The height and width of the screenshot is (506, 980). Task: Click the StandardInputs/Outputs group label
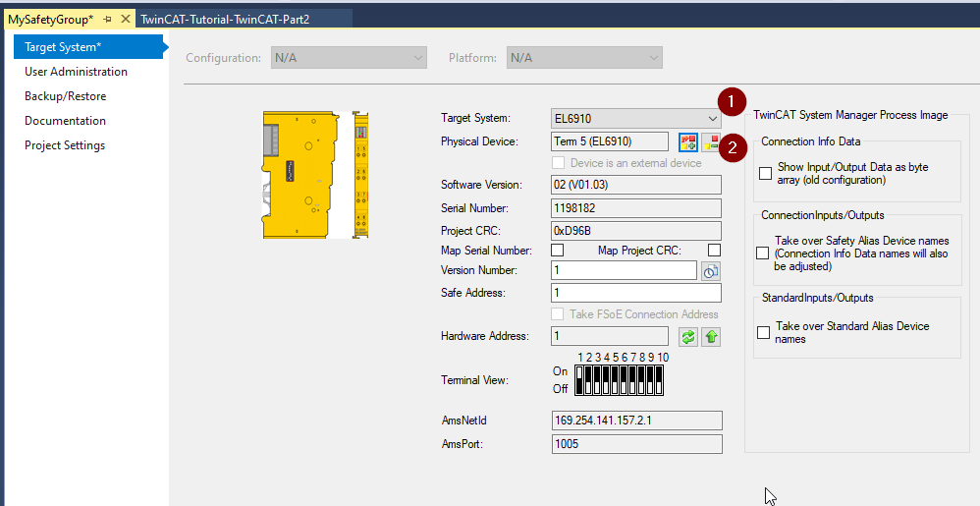click(817, 298)
